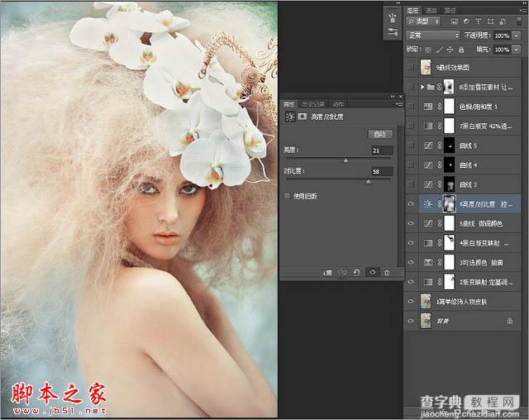This screenshot has width=529, height=420.
Task: Hide the 4 black-white gradient map layer
Action: coord(411,243)
